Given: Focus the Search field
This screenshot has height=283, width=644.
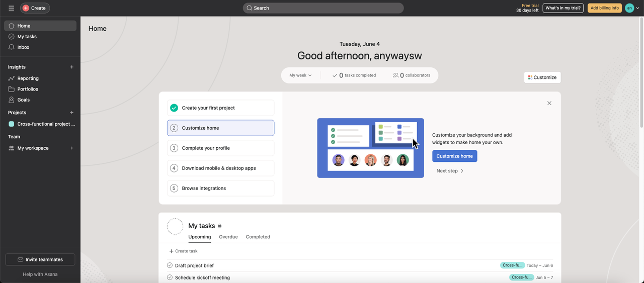Looking at the screenshot, I should 323,8.
